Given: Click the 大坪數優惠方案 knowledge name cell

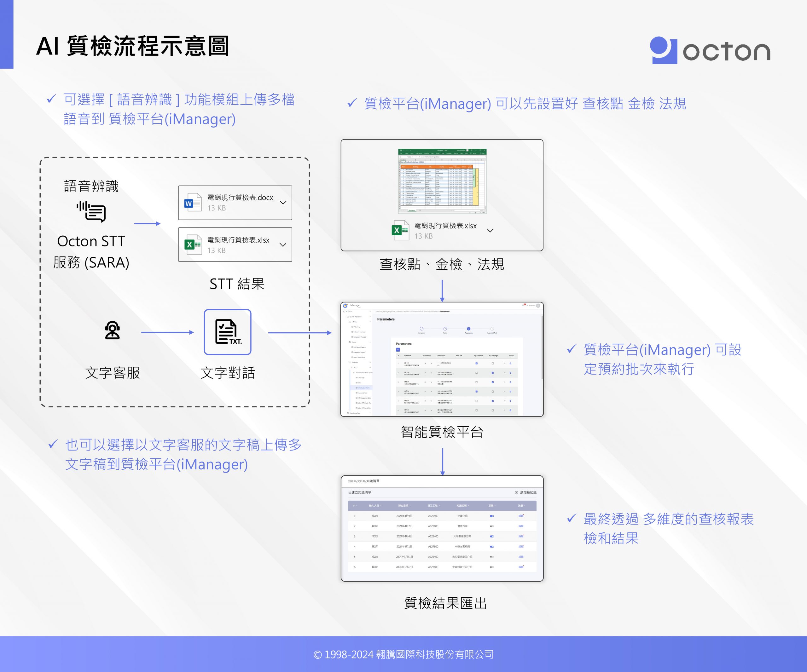Looking at the screenshot, I should [x=462, y=536].
